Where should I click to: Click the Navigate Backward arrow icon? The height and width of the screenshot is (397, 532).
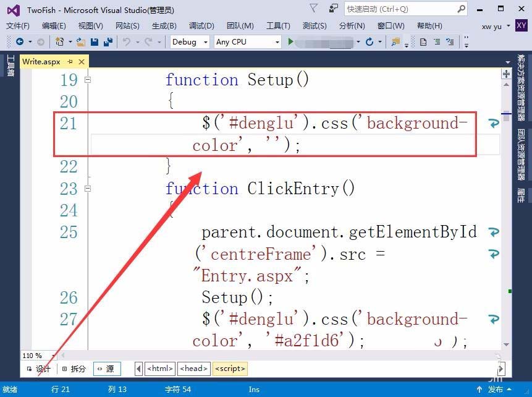click(x=20, y=42)
